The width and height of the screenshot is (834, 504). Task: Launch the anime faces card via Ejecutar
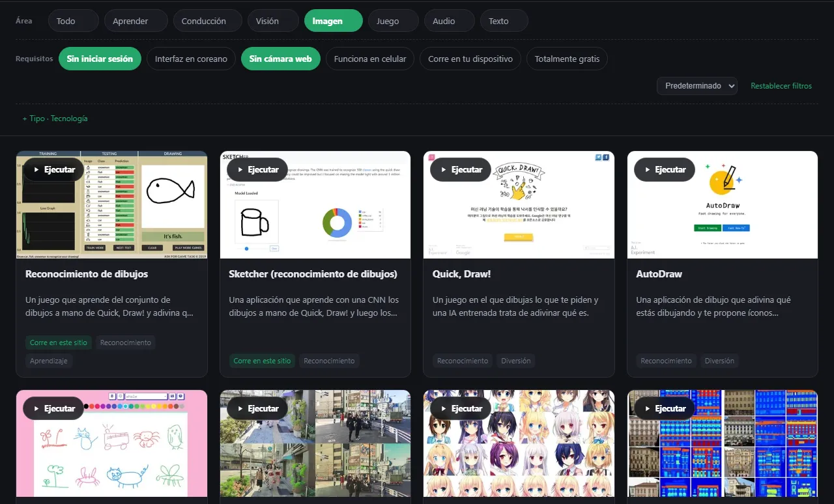(461, 408)
